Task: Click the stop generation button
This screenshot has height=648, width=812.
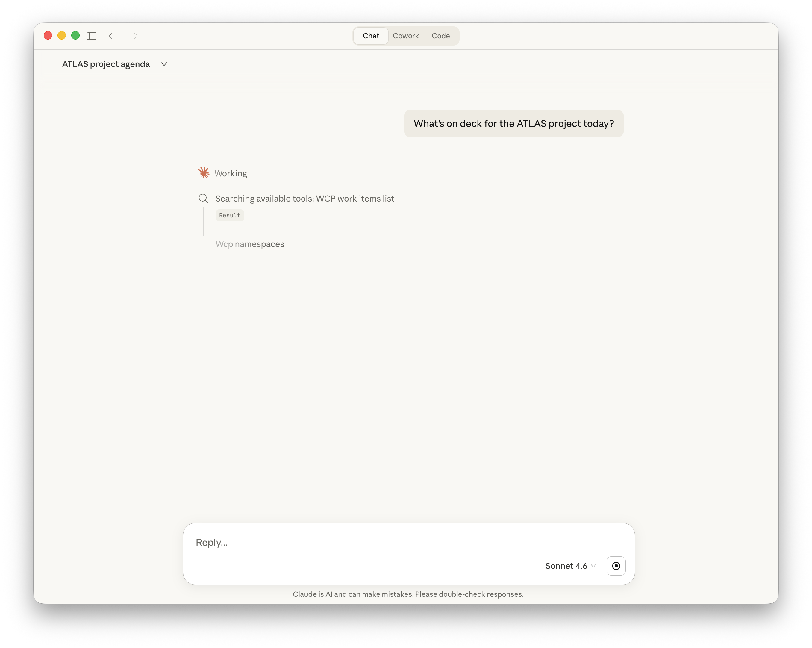Action: [616, 566]
